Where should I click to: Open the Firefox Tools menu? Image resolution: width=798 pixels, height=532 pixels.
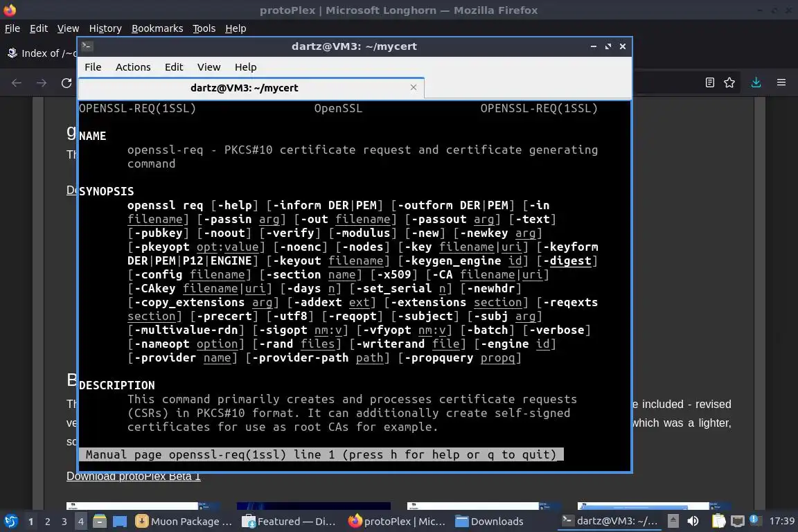point(204,28)
